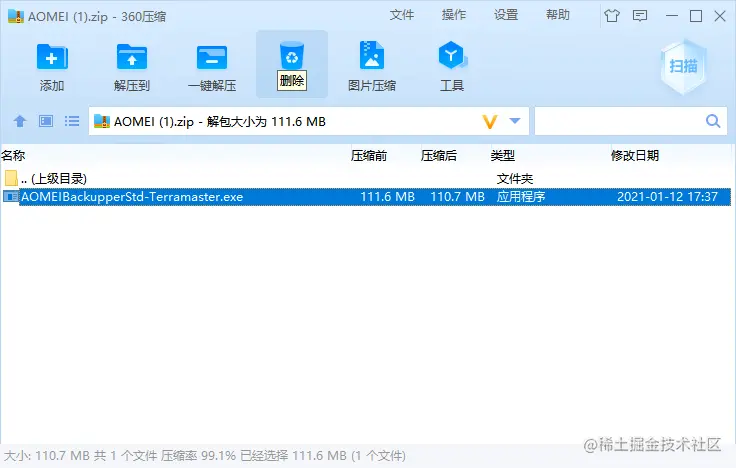736x468 pixels.
Task: Sort by the 名称 (Name) column header
Action: pyautogui.click(x=13, y=155)
